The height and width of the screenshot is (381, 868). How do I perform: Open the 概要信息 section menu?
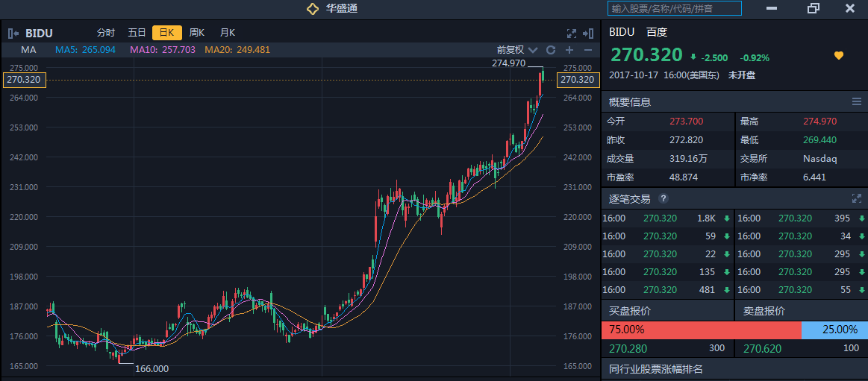click(857, 101)
